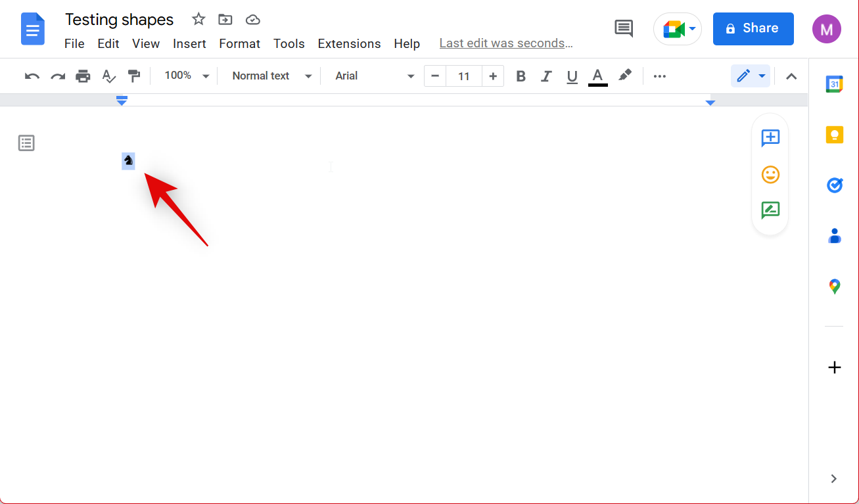Run spelling and grammar check
859x504 pixels.
pos(108,76)
